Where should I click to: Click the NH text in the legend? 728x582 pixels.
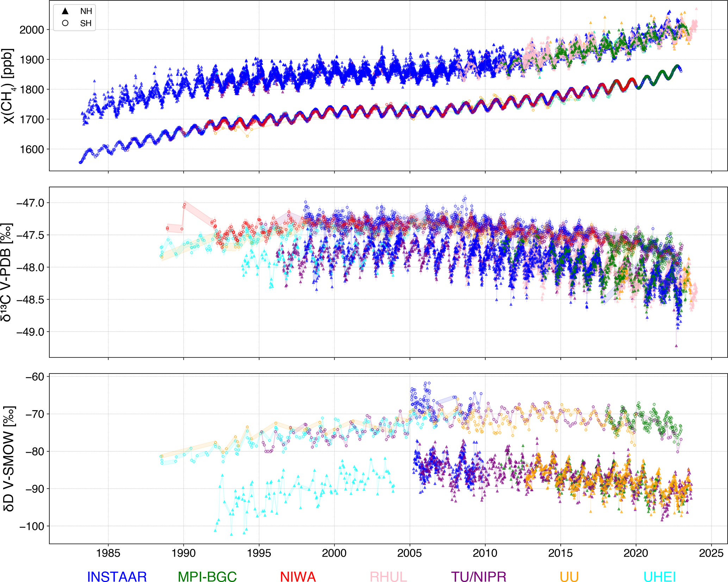[86, 11]
